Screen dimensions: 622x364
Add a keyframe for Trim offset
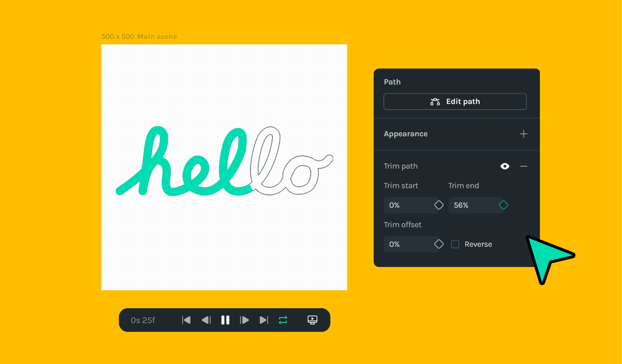point(439,244)
